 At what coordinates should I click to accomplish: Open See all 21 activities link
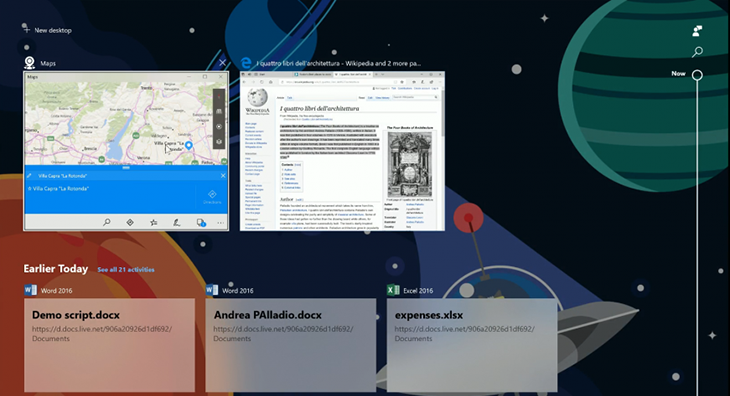126,269
